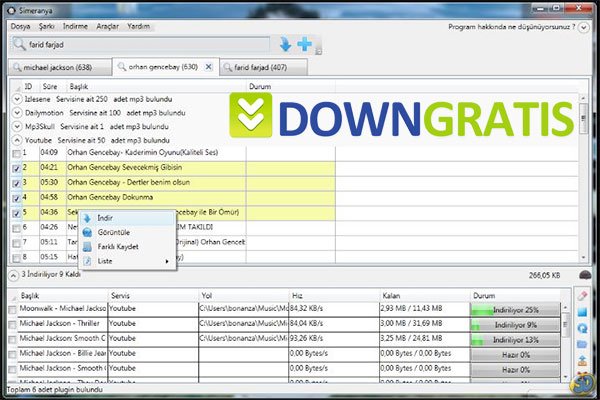Image resolution: width=600 pixels, height=400 pixels.
Task: Click the İndiriliyor 9% progress bar
Action: pyautogui.click(x=515, y=325)
